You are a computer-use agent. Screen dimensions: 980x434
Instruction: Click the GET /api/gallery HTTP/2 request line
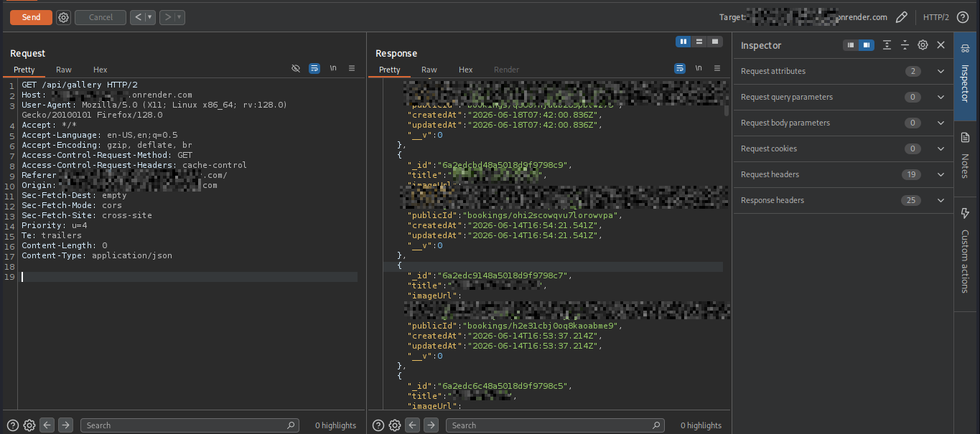(79, 85)
